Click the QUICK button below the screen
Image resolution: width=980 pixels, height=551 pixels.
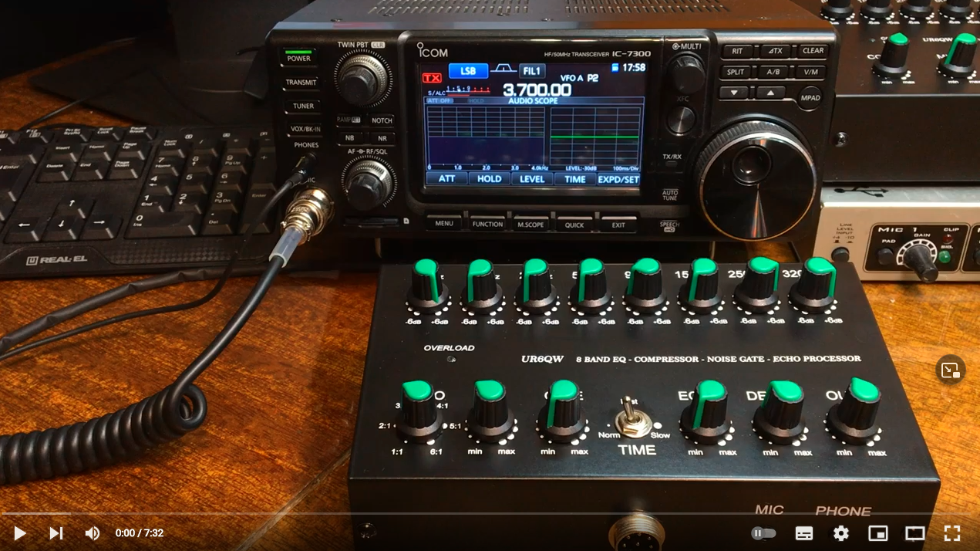click(574, 225)
